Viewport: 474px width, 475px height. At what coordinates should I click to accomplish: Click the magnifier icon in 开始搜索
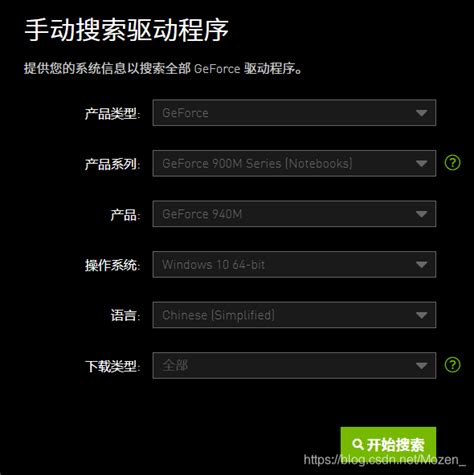point(357,444)
